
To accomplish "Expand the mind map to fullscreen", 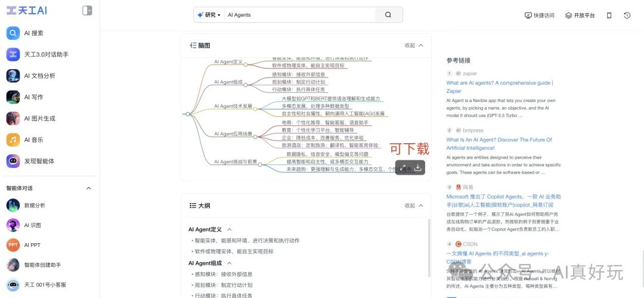I will click(x=403, y=167).
